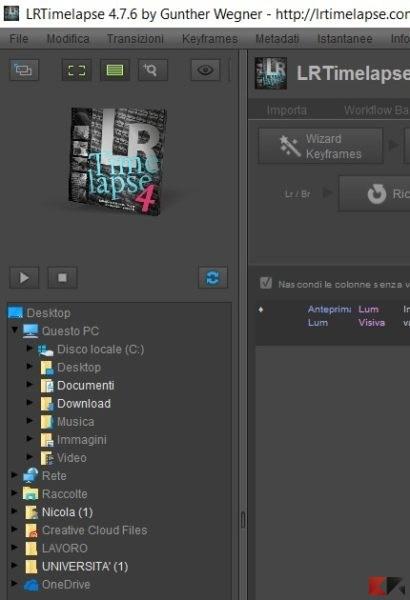Stop preview playback
The height and width of the screenshot is (600, 410).
point(62,277)
